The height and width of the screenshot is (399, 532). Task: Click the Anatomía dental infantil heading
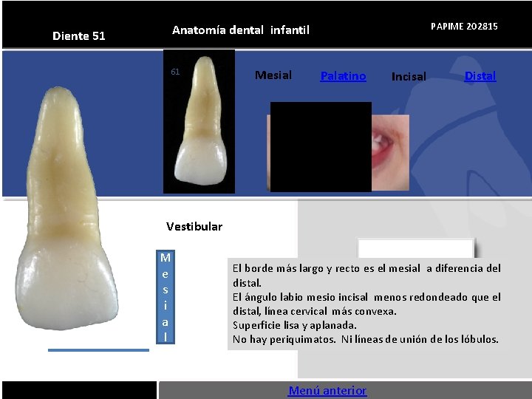(x=241, y=30)
